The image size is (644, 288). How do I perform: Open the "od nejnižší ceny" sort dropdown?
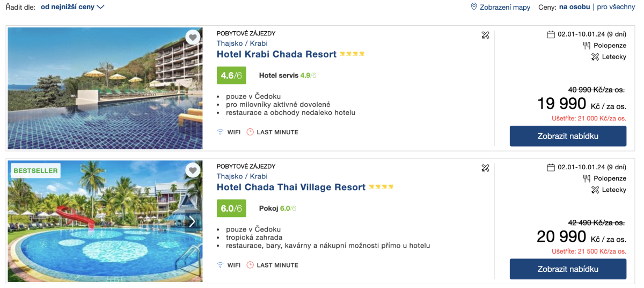pos(72,7)
